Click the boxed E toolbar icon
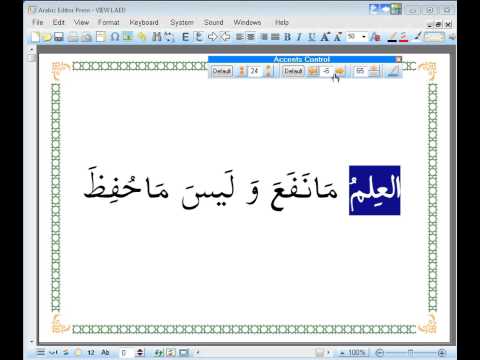 click(199, 37)
